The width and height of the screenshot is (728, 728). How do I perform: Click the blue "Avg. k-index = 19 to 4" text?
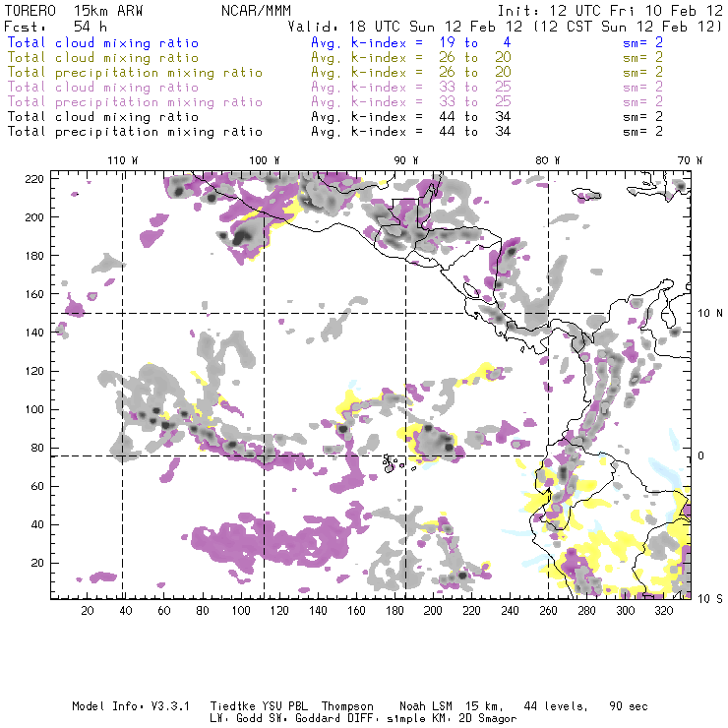411,42
